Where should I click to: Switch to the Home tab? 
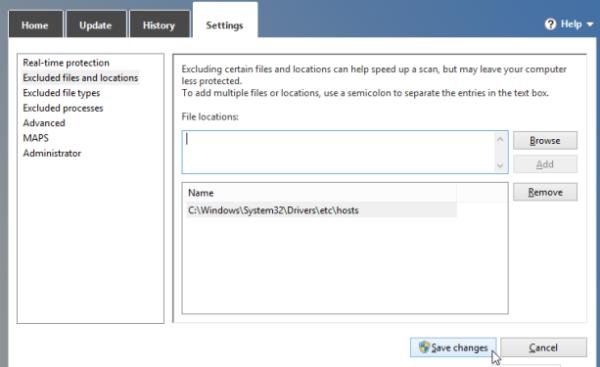36,25
